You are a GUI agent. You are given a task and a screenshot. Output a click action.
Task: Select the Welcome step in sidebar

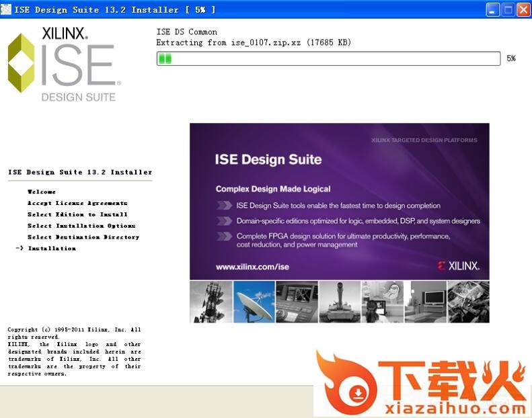pos(42,192)
